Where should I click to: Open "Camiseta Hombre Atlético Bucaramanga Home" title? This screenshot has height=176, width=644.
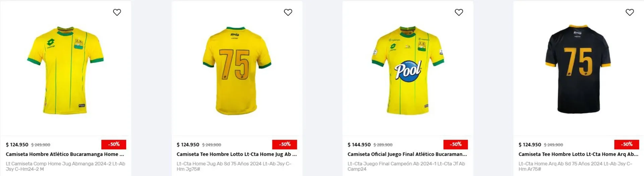pyautogui.click(x=65, y=154)
